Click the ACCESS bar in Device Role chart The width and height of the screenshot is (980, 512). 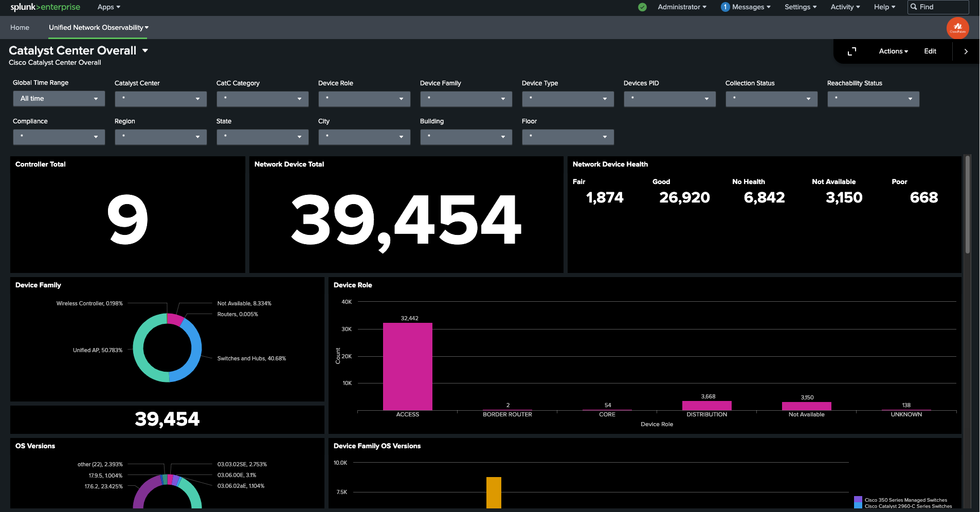click(408, 367)
